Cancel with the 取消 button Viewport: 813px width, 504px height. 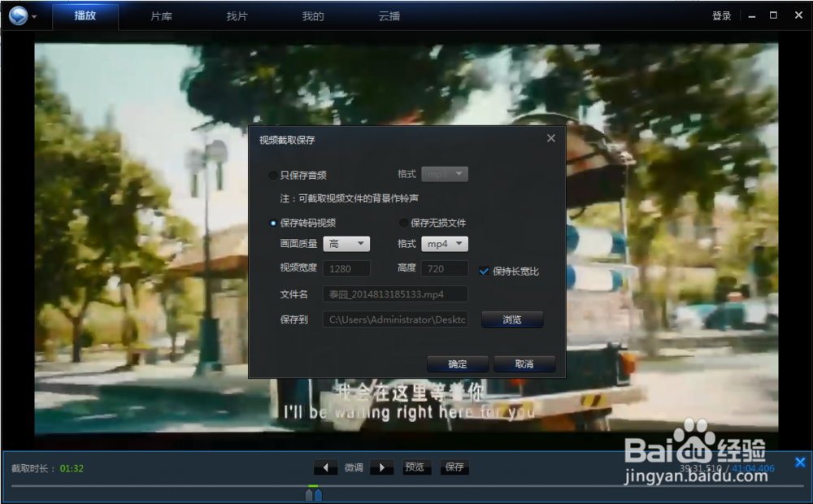pos(524,364)
